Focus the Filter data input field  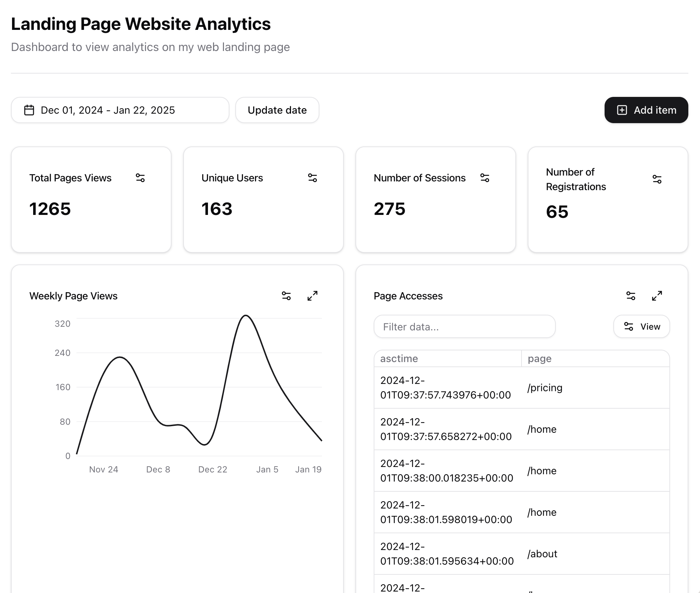[x=464, y=326]
